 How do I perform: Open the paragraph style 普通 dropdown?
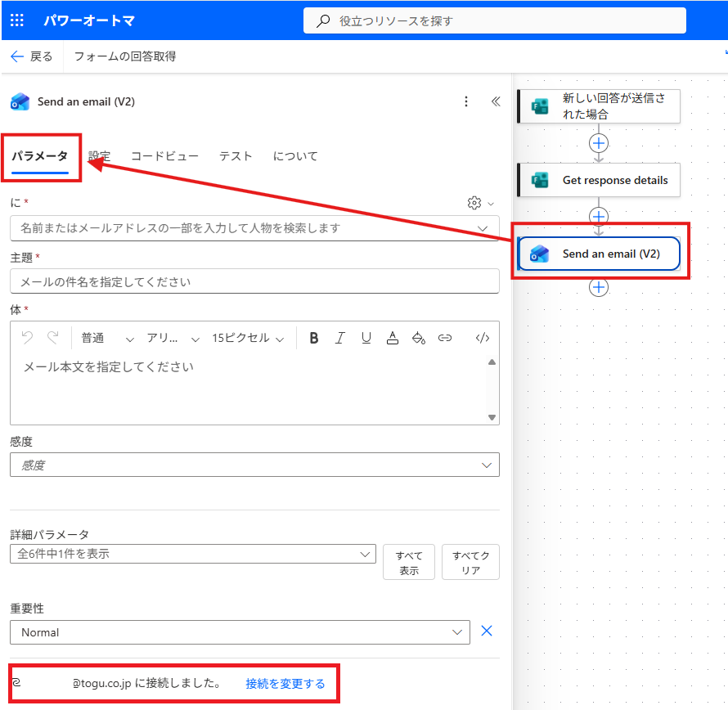click(x=108, y=338)
